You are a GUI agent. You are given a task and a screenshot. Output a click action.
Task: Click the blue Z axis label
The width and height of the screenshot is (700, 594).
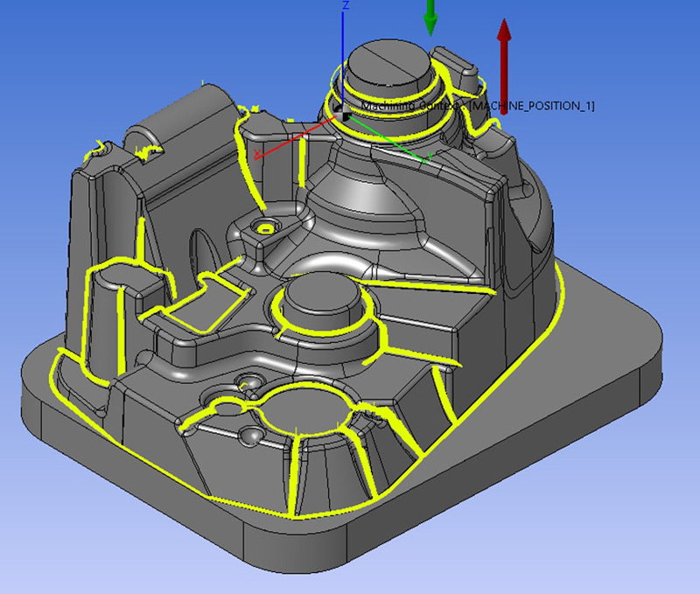346,5
